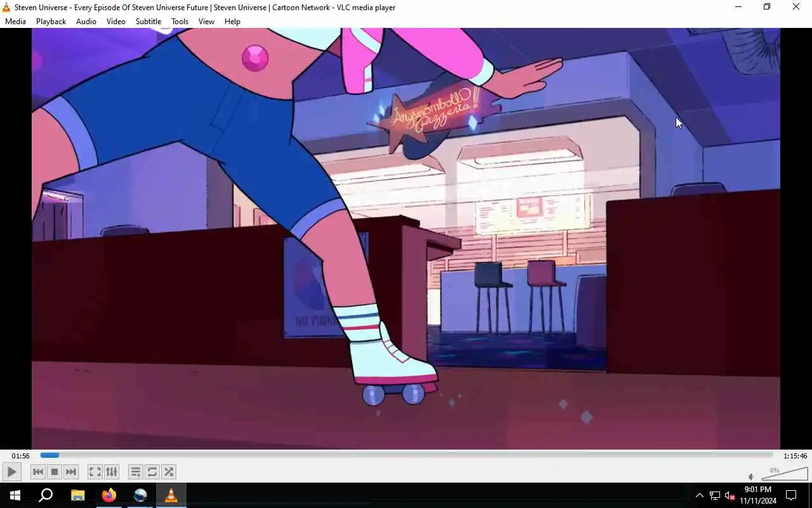Screen dimensions: 812x508
Task: Set volume using the volume slider
Action: [784, 474]
